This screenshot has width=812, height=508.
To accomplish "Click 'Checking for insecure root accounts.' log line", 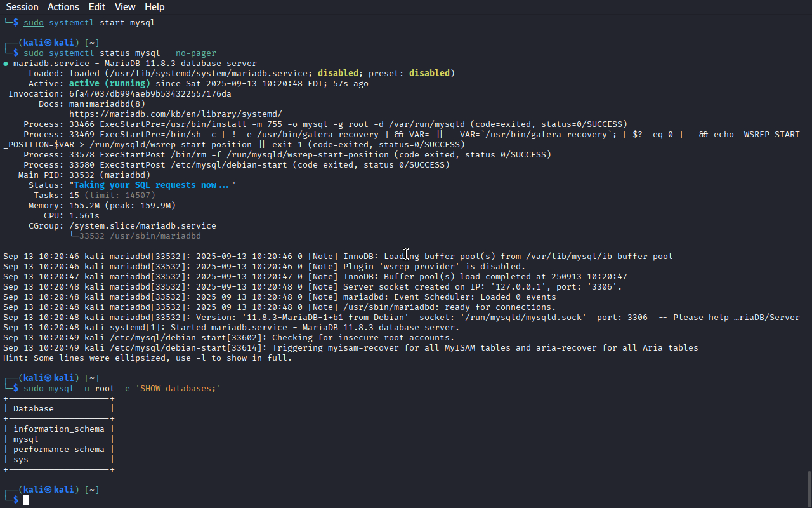I will point(229,338).
